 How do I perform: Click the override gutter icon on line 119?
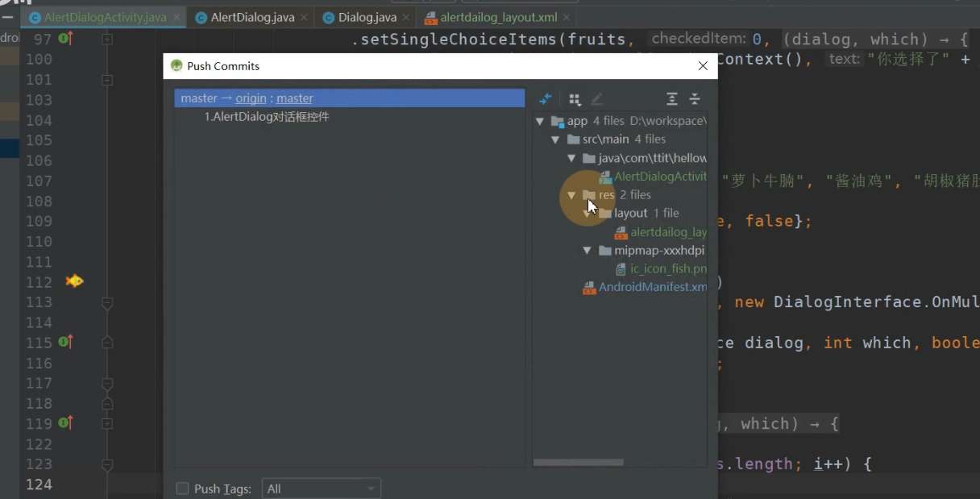click(66, 423)
